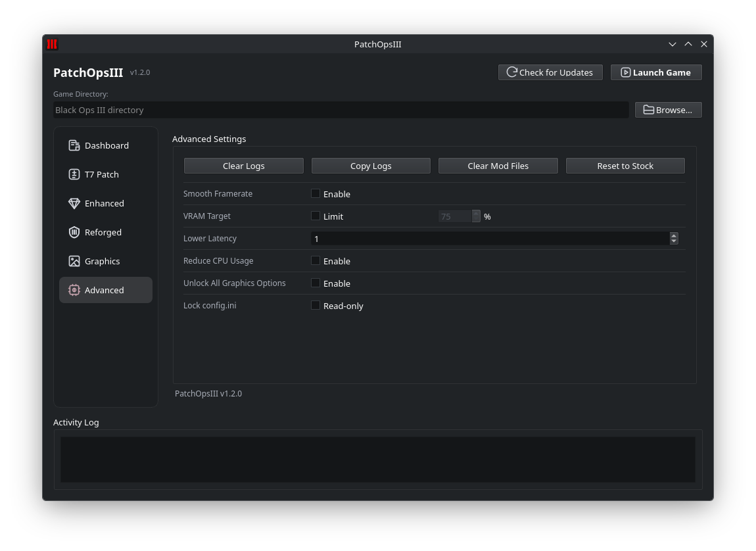Screen dimensions: 756x551
Task: Browse for the game directory
Action: tap(669, 110)
